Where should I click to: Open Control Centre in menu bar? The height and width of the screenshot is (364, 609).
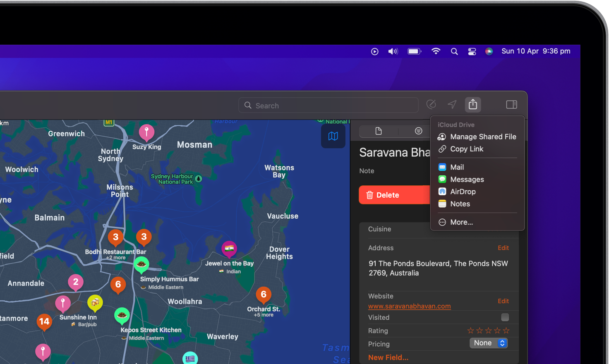[x=472, y=51]
